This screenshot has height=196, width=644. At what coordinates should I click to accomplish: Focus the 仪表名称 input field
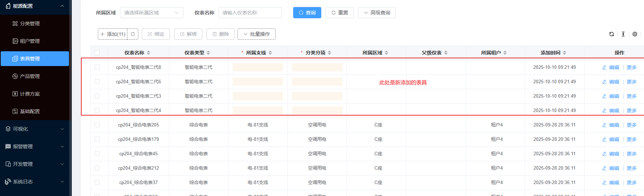click(x=250, y=13)
